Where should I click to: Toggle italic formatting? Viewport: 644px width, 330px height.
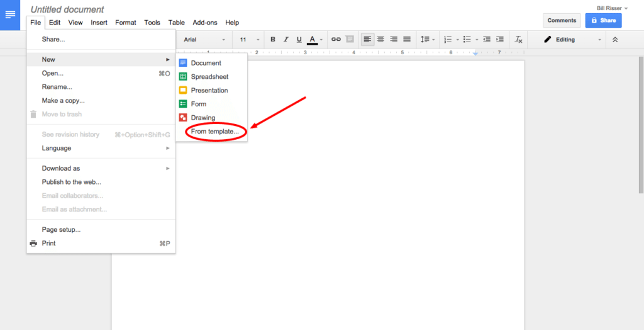point(286,39)
